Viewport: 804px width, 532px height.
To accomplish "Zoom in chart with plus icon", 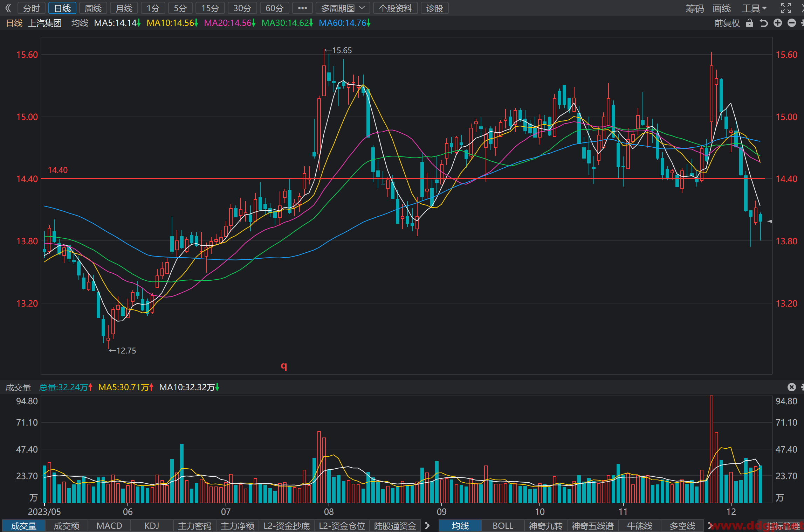I will [x=778, y=23].
